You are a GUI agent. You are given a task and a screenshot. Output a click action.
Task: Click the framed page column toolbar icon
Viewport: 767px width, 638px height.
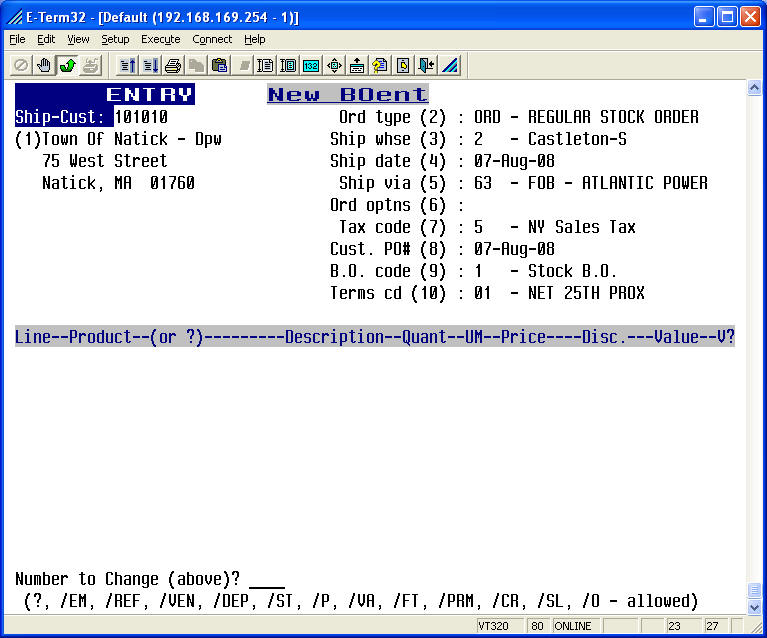point(288,65)
